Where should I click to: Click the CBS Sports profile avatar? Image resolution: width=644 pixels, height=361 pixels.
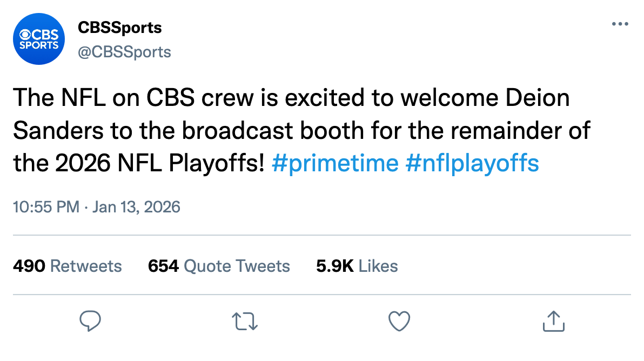click(38, 39)
